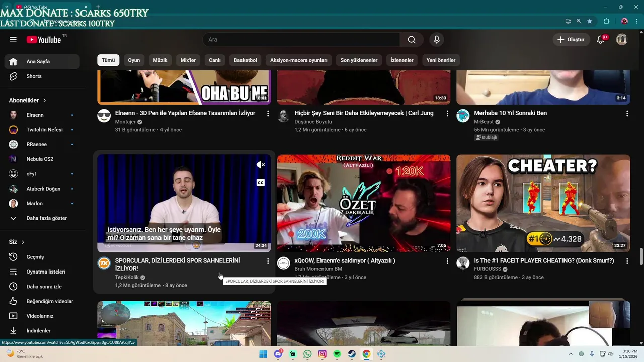Open the xQcOW Reddit War thumbnail
The image size is (644, 362).
click(364, 203)
